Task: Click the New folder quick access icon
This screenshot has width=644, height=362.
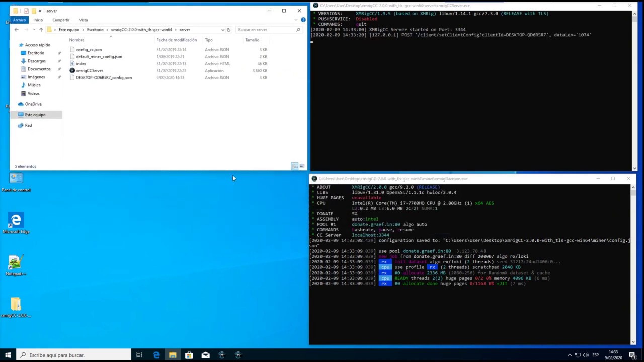Action: (33, 11)
